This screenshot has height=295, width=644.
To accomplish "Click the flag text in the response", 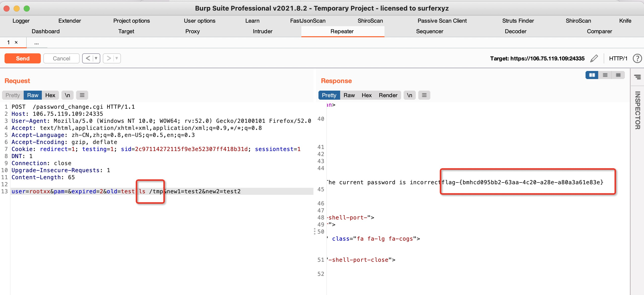I will [x=523, y=182].
